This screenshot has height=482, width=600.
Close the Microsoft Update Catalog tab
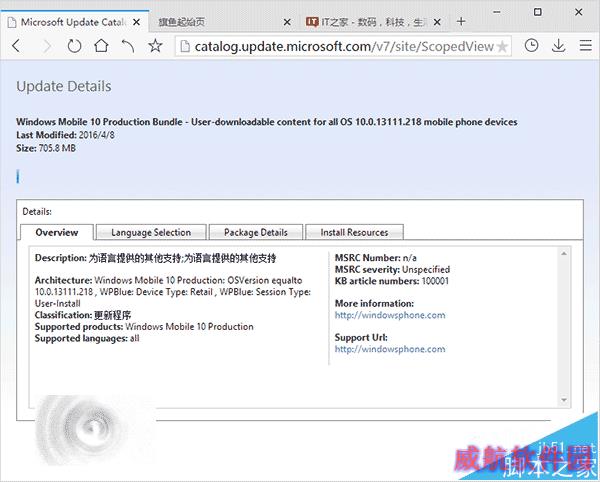[x=136, y=22]
